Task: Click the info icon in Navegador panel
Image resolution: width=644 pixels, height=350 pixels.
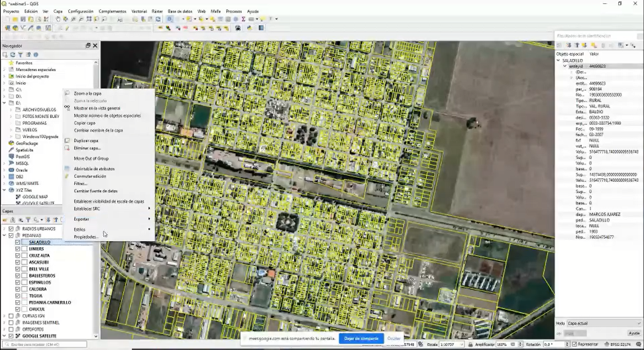Action: pos(36,54)
